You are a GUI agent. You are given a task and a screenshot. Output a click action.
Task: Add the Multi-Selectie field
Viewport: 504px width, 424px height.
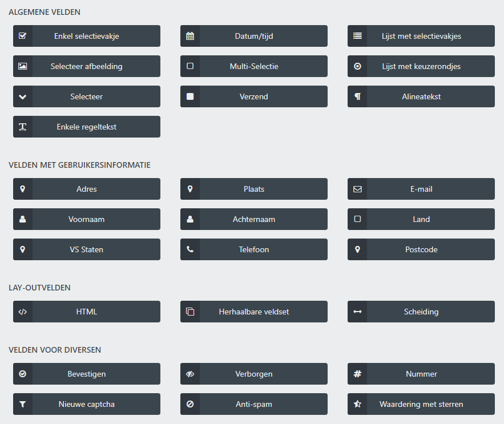254,66
